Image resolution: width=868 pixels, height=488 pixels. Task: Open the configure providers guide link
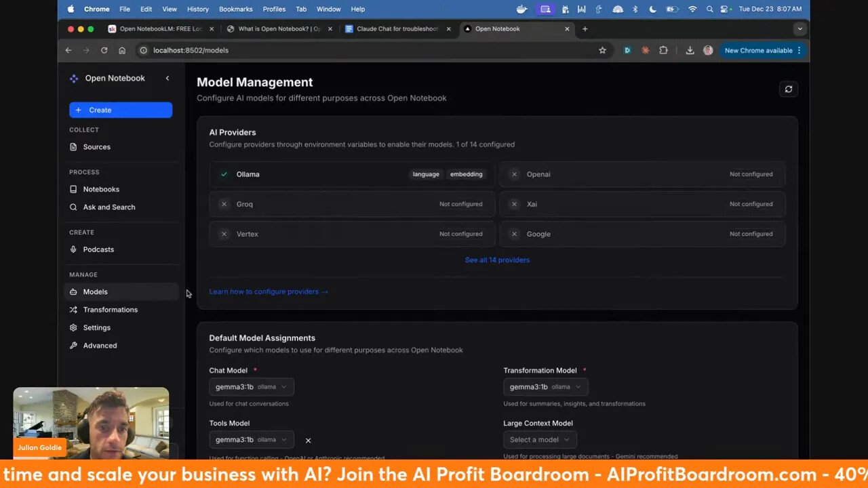tap(269, 291)
